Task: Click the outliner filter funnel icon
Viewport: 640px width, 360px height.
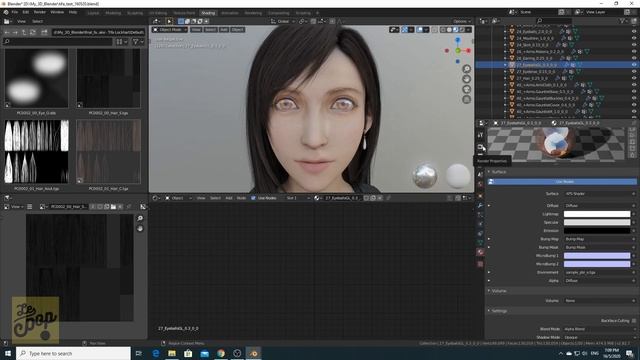Action: tap(623, 20)
